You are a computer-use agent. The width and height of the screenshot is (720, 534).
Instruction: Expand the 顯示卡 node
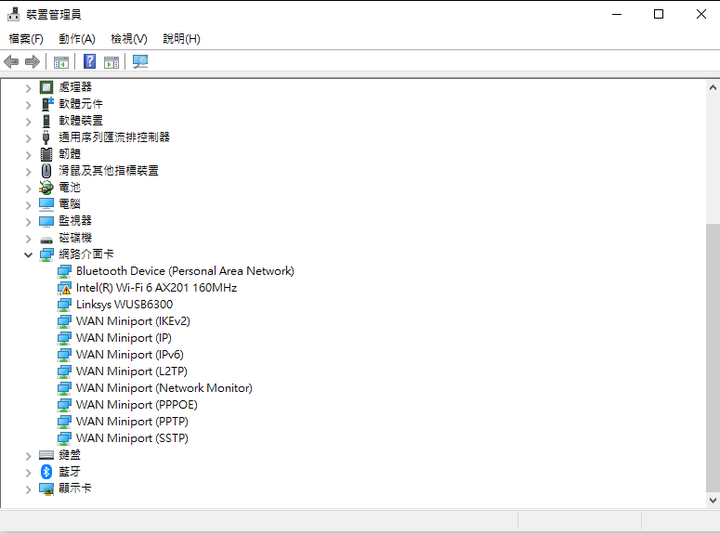click(x=28, y=489)
